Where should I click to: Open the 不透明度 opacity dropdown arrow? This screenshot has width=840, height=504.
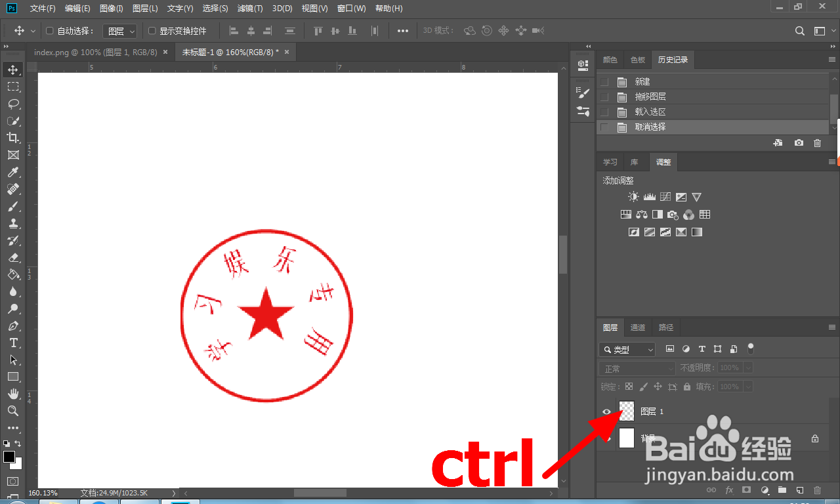[x=747, y=368]
